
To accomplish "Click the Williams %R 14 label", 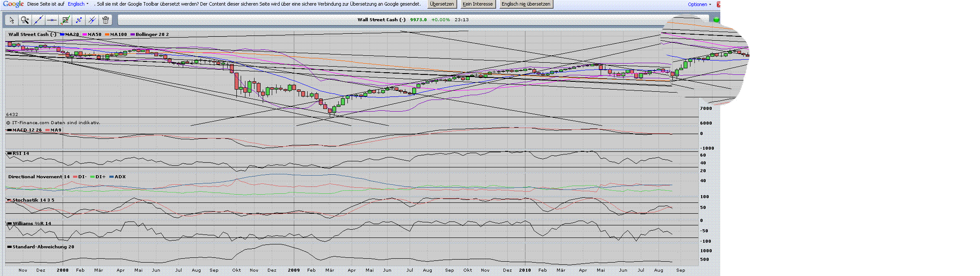I will point(32,224).
